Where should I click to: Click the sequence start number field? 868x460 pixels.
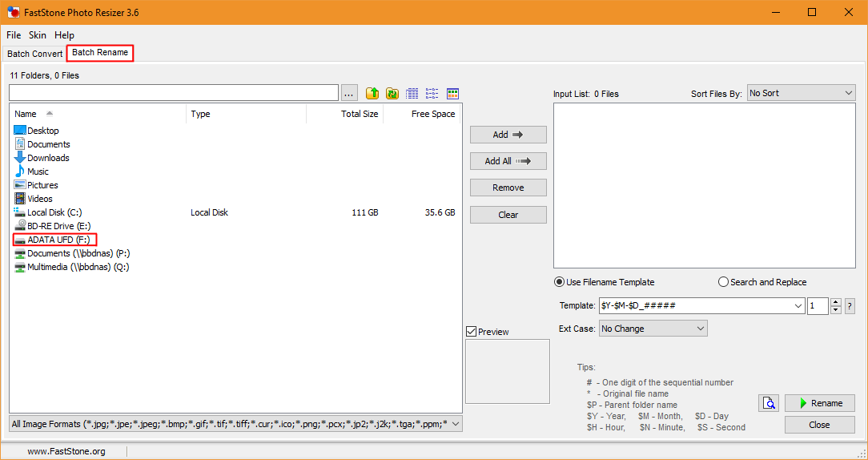(818, 306)
